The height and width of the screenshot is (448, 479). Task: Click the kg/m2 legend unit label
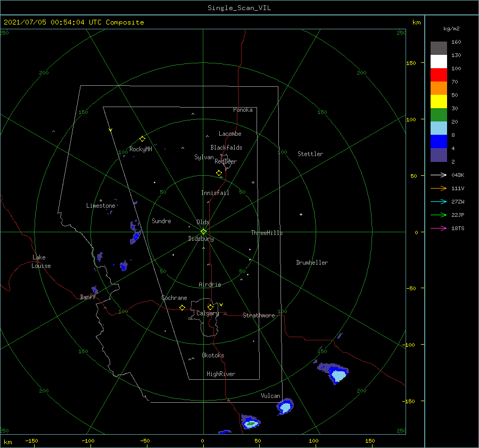[x=451, y=29]
